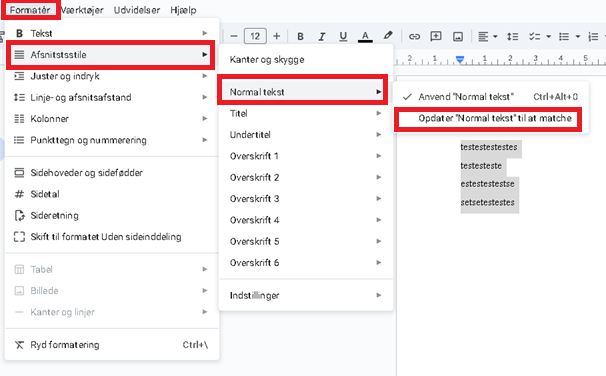606x376 pixels.
Task: Insert a link with the link icon
Action: tap(414, 37)
